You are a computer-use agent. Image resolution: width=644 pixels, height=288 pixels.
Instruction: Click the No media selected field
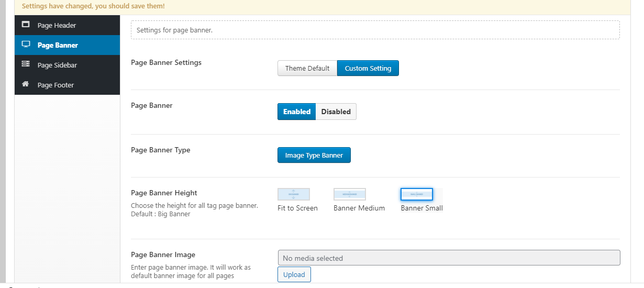(x=449, y=258)
